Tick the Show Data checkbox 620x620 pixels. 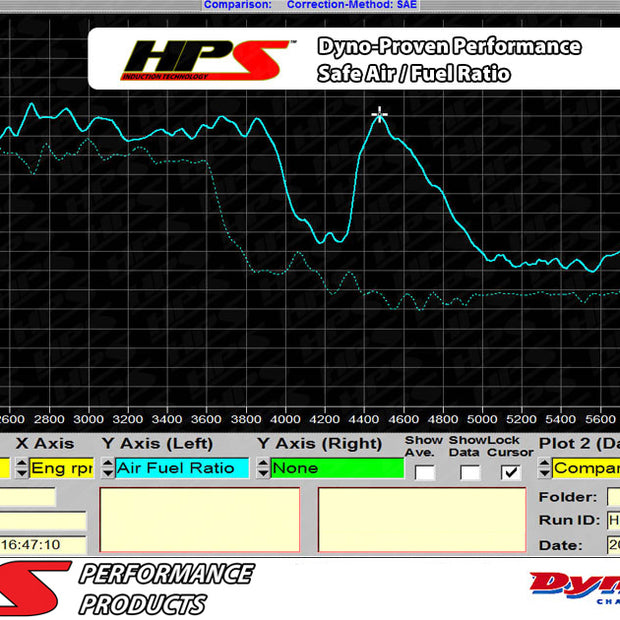pyautogui.click(x=470, y=473)
